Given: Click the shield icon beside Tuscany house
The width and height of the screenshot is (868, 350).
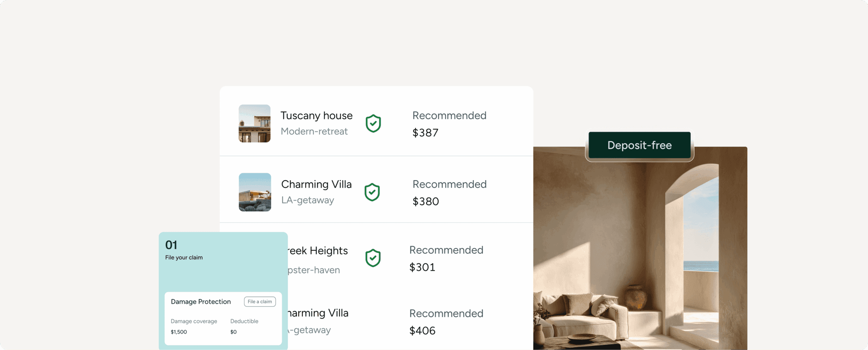Looking at the screenshot, I should [x=373, y=123].
